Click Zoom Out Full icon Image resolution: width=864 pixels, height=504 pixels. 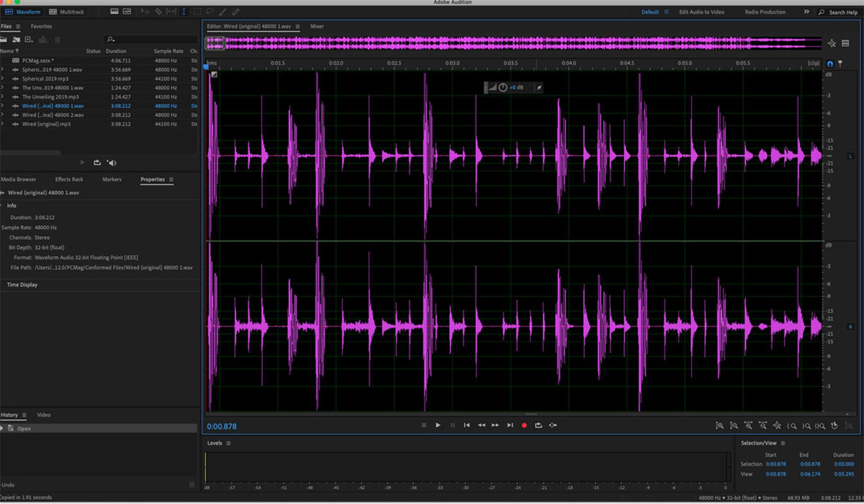click(x=777, y=426)
